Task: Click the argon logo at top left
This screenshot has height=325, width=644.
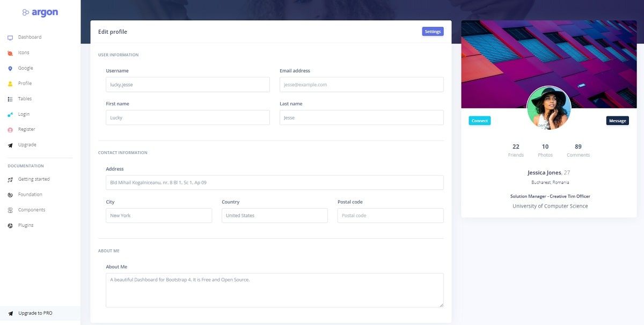Action: coord(40,12)
